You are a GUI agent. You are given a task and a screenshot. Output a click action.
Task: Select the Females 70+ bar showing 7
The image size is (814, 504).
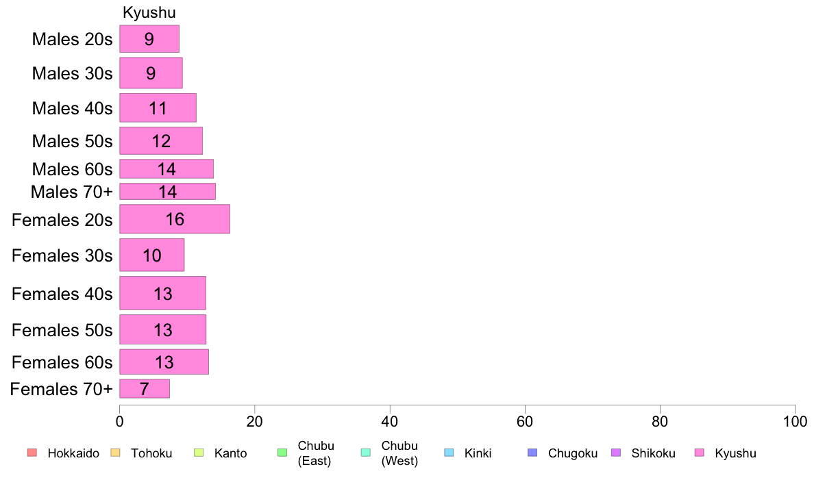point(145,389)
